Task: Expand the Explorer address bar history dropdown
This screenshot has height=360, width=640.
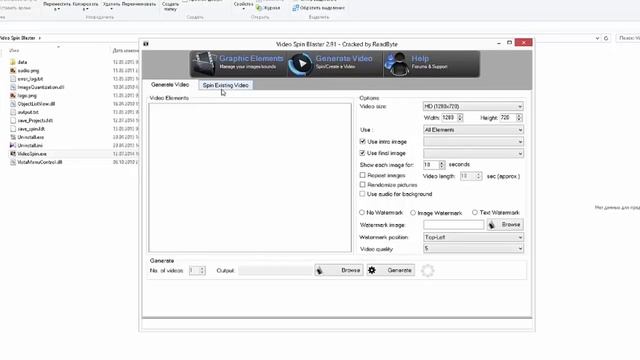Action: pos(597,38)
